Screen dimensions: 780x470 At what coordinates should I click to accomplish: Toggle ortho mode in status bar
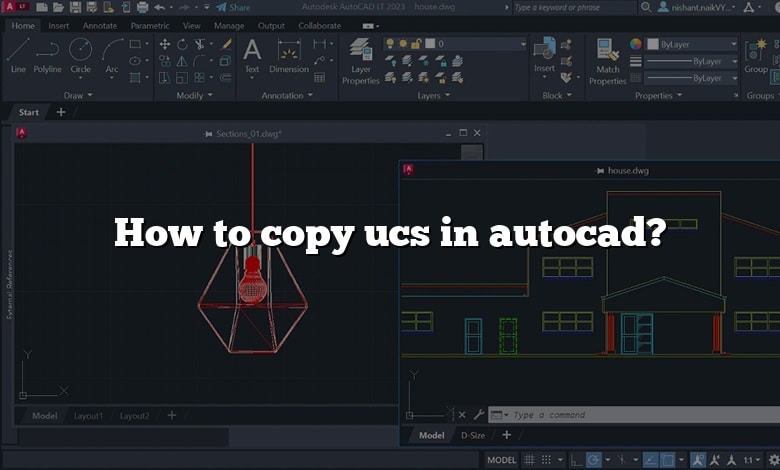tap(576, 460)
